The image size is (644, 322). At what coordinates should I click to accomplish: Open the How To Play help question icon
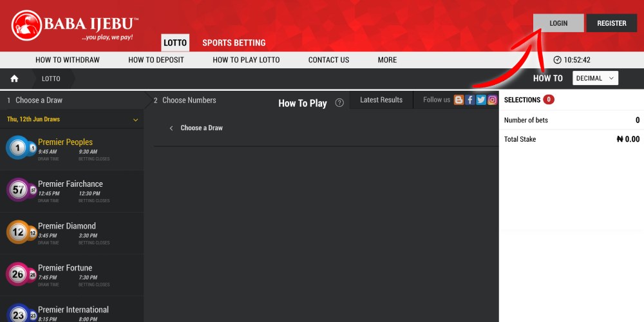point(339,103)
